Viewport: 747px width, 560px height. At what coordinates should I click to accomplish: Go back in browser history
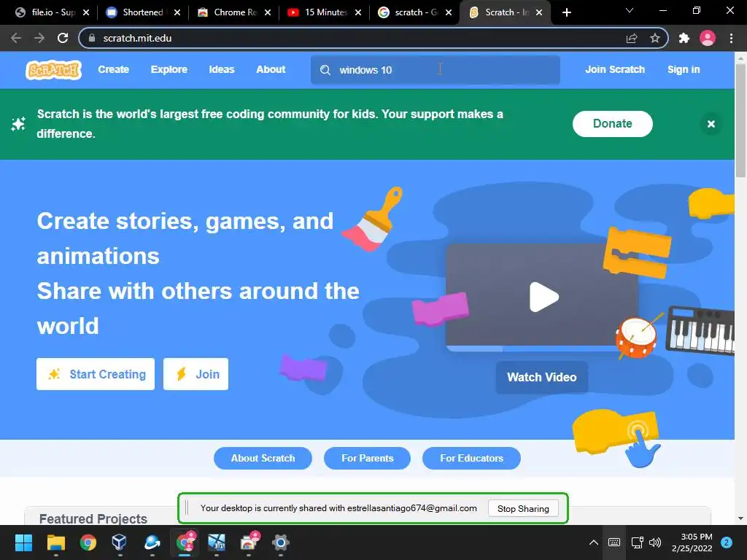tap(16, 38)
